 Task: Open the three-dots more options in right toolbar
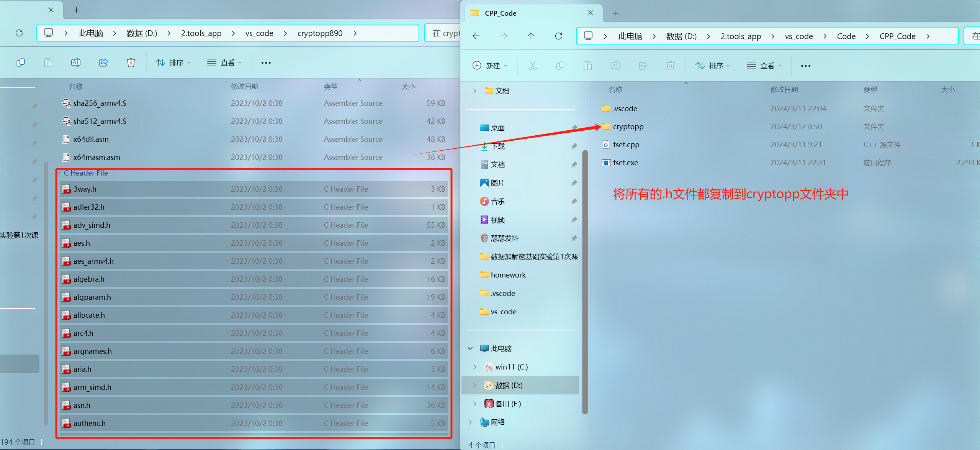(x=806, y=66)
